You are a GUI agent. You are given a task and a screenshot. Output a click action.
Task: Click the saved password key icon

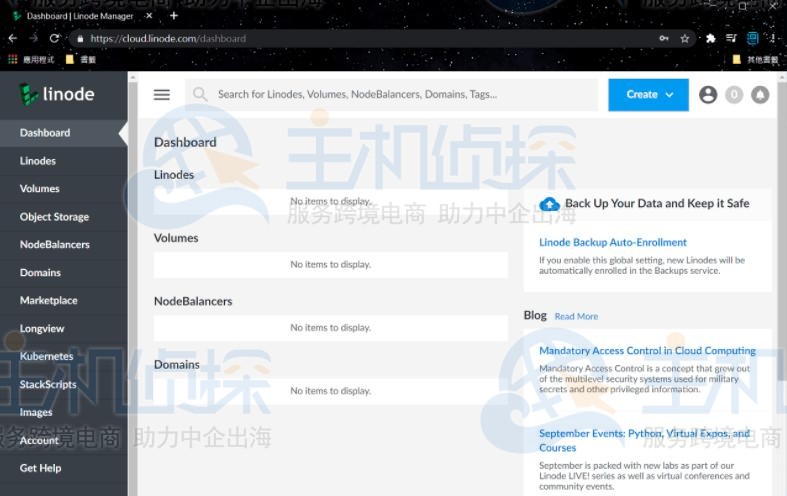pyautogui.click(x=664, y=38)
